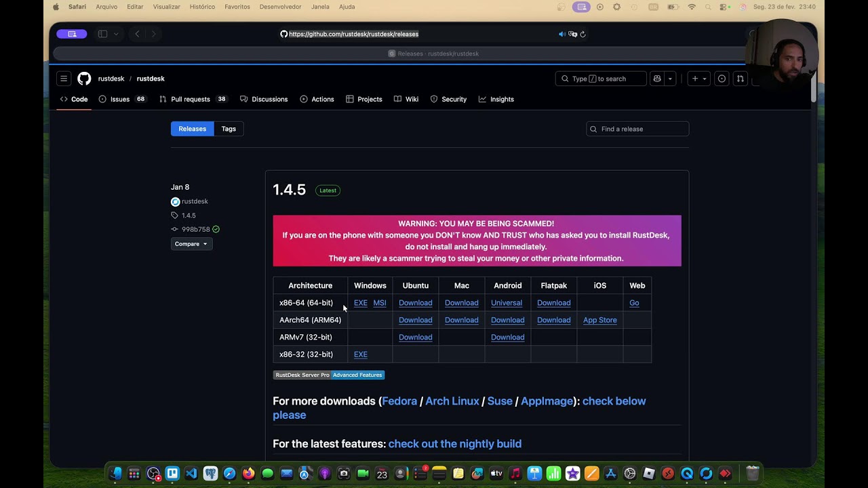868x488 pixels.
Task: Open the Fedora downloads link
Action: coord(399,401)
